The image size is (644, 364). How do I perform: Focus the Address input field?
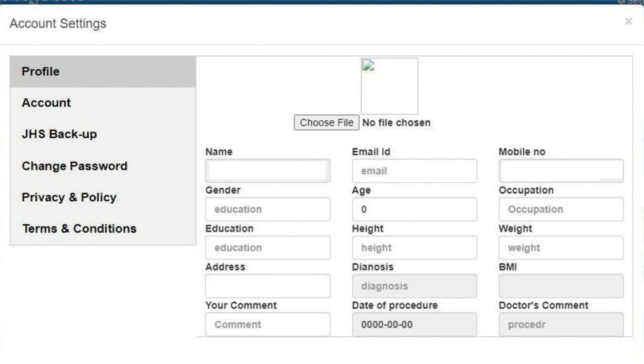(268, 286)
